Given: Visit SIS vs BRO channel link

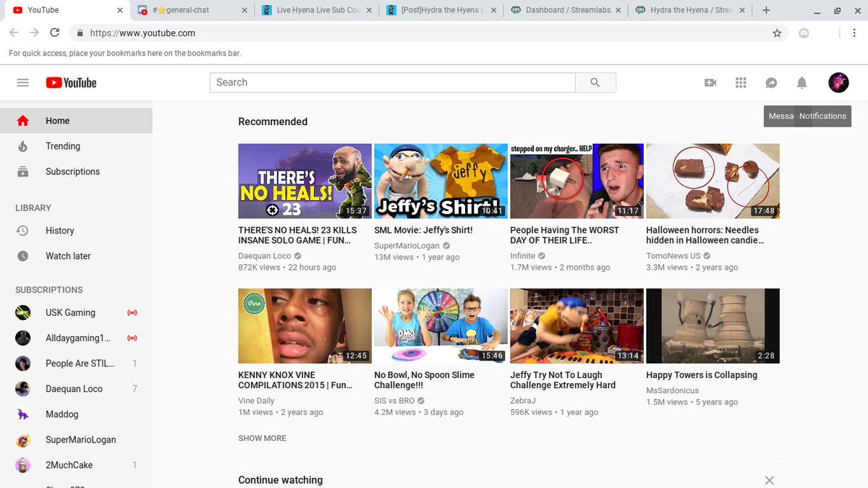Looking at the screenshot, I should 394,401.
